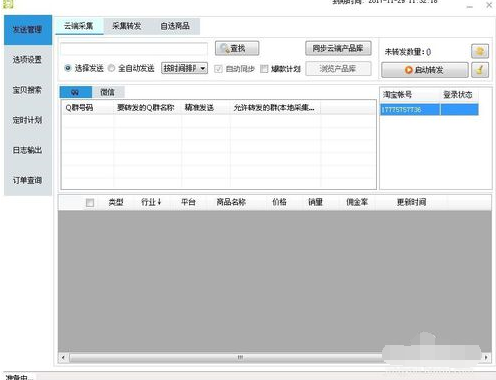Select the QQ sub-tab
This screenshot has height=380, width=496.
pos(76,92)
